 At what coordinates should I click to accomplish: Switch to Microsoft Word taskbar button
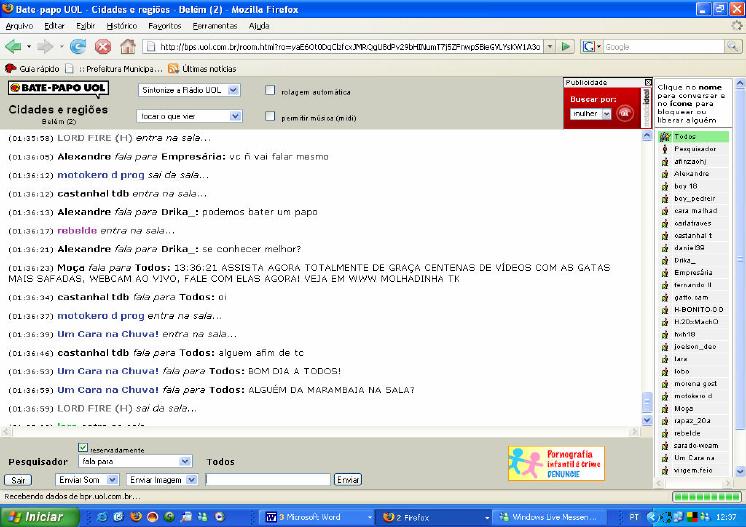[x=318, y=517]
